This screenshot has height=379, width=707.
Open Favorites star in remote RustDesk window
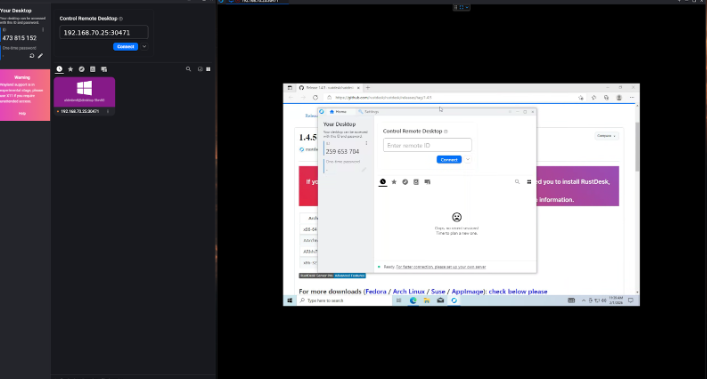(394, 182)
